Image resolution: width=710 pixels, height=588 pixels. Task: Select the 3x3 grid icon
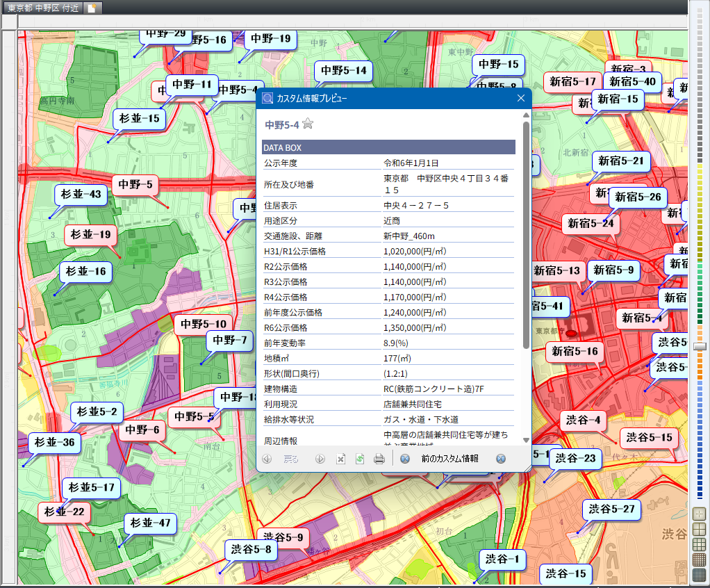pos(700,544)
